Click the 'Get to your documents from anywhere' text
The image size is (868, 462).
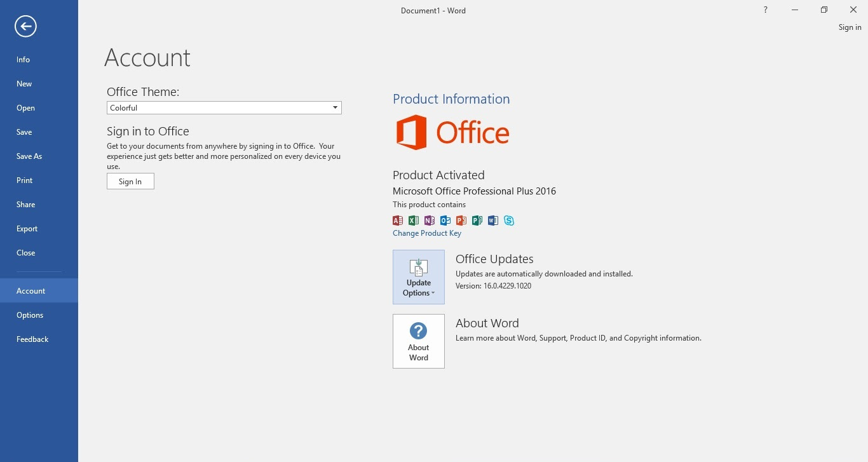coord(224,156)
